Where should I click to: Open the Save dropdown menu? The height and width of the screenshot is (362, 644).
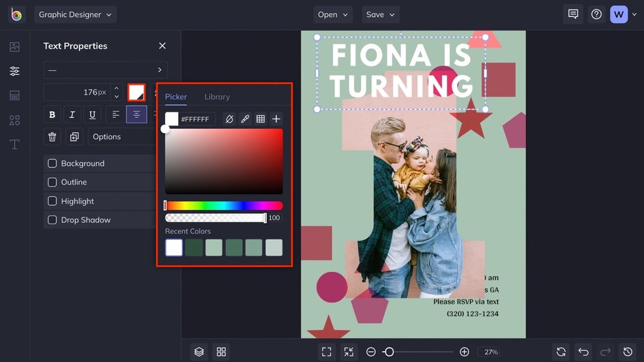pyautogui.click(x=380, y=14)
